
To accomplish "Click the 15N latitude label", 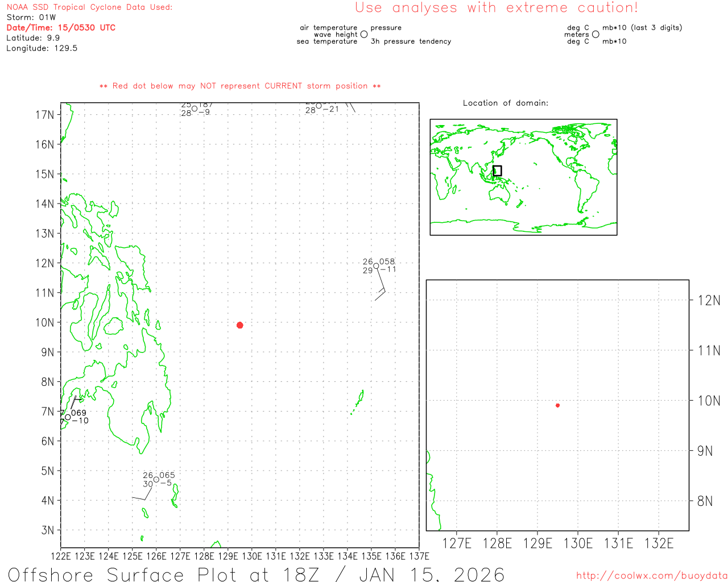I will pos(45,174).
